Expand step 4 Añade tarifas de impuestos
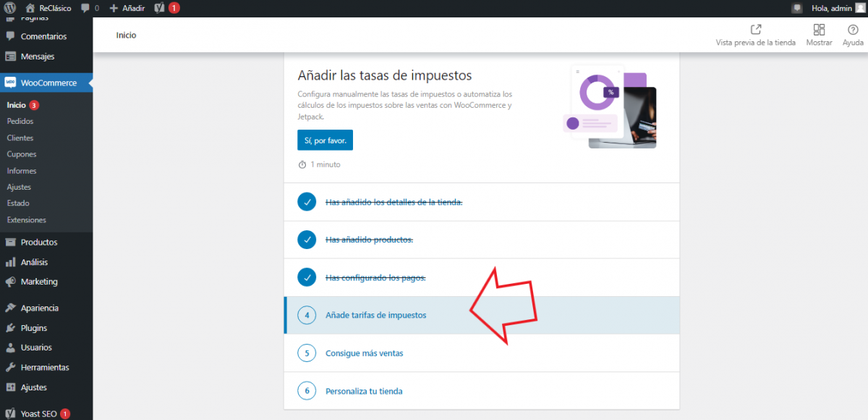Image resolution: width=868 pixels, height=420 pixels. pyautogui.click(x=375, y=315)
